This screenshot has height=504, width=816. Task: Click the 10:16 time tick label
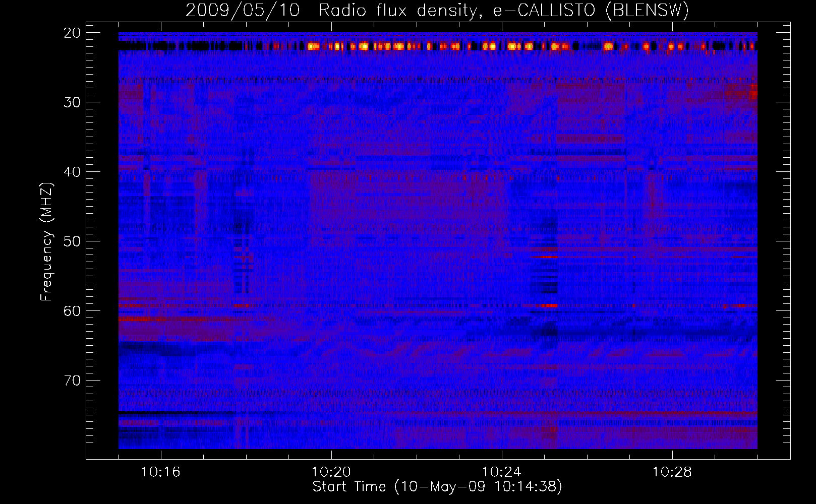161,472
